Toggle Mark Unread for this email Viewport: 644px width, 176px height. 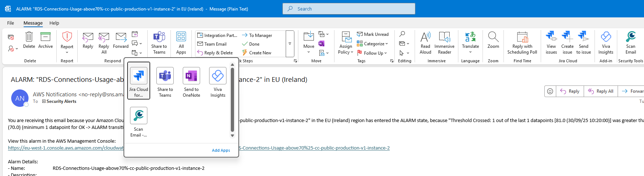tap(373, 34)
